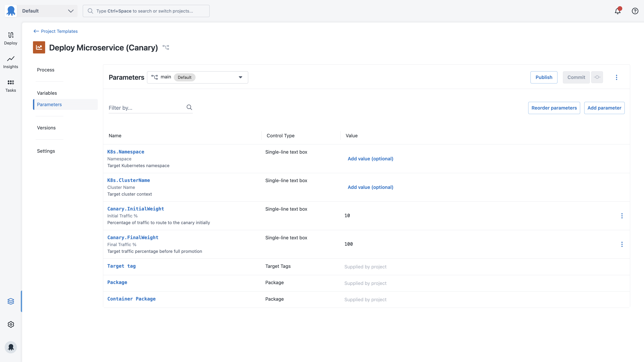Screen dimensions: 644x362
Task: Click the global project search bar
Action: (x=146, y=11)
